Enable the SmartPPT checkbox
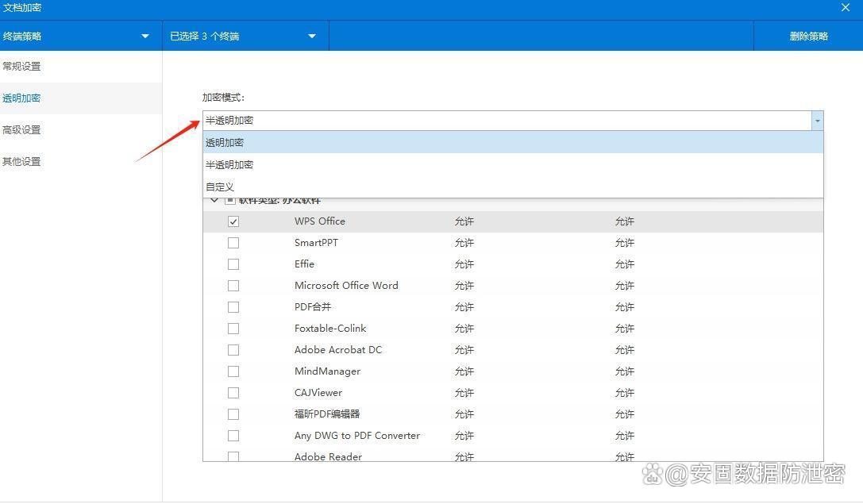Image resolution: width=863 pixels, height=504 pixels. pyautogui.click(x=233, y=243)
